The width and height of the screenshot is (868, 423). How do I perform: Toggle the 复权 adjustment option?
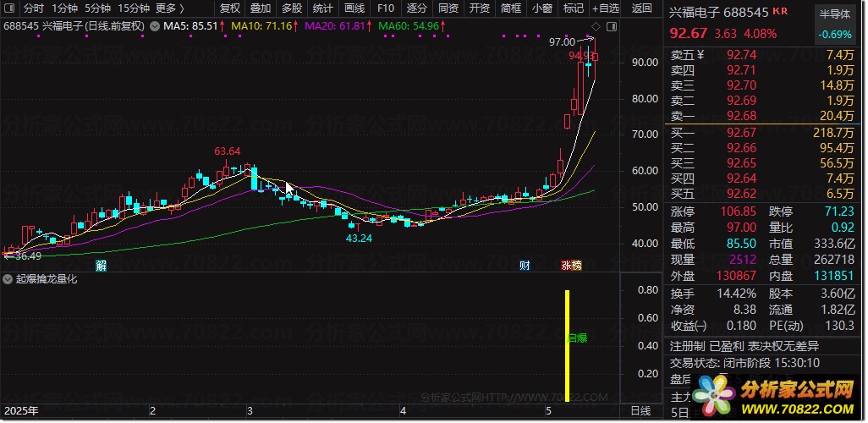(230, 8)
